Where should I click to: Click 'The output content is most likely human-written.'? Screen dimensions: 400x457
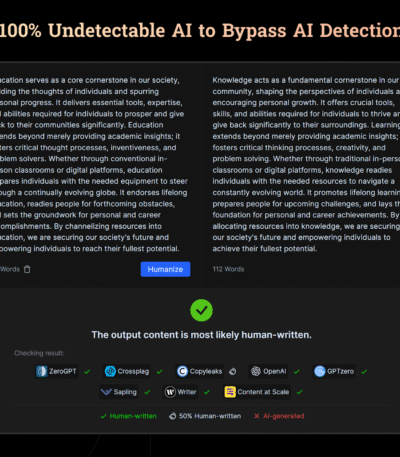coord(202,335)
